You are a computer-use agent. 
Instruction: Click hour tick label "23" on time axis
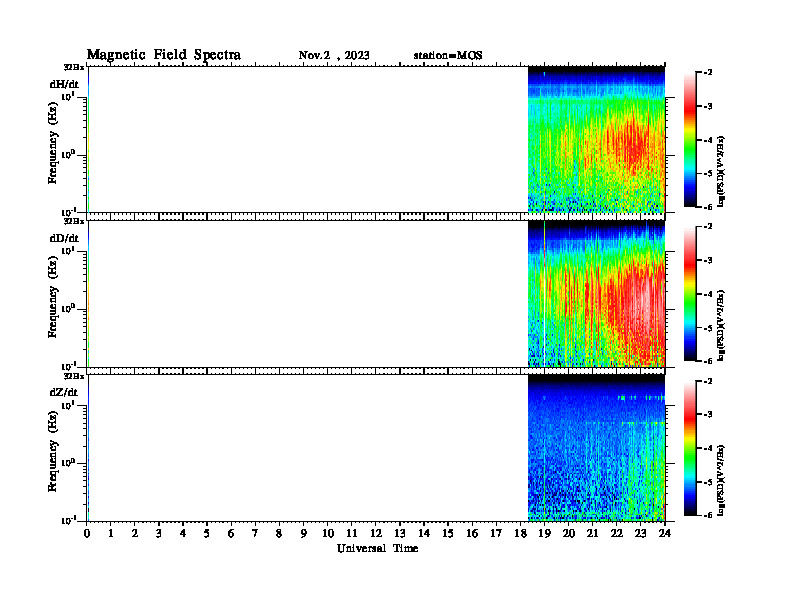(640, 534)
